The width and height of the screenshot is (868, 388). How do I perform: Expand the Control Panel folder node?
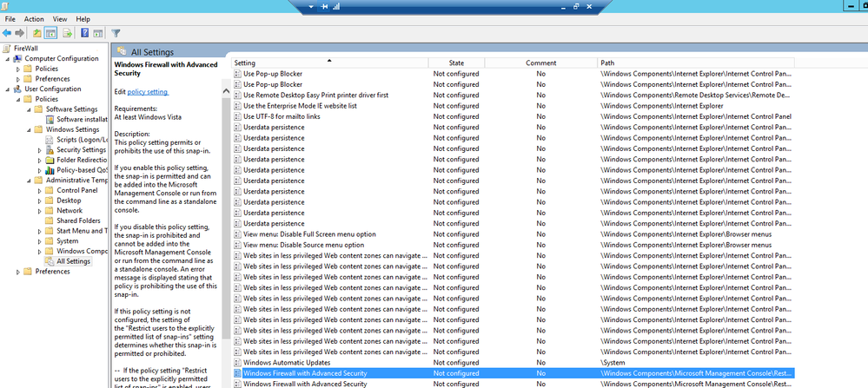[40, 191]
